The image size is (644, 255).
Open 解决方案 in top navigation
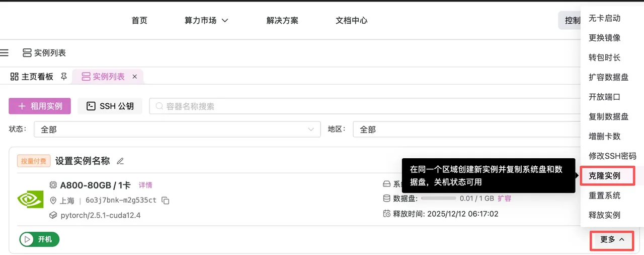tap(282, 21)
